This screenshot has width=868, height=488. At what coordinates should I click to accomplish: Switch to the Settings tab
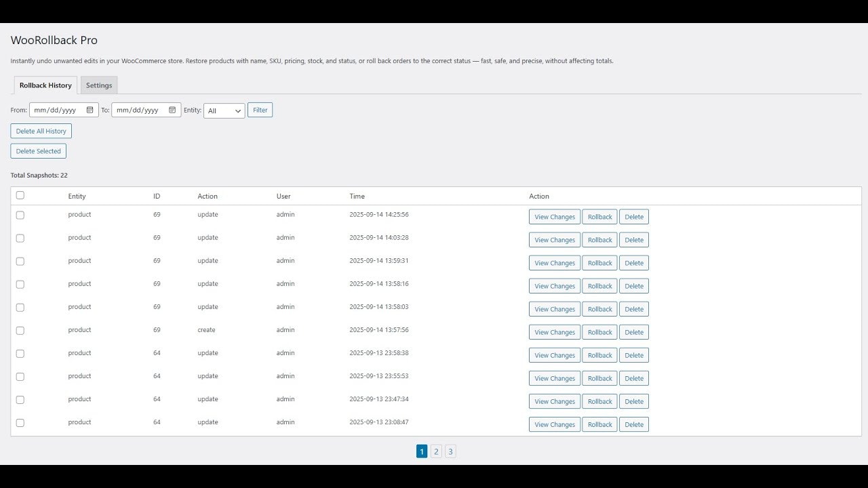pos(99,85)
